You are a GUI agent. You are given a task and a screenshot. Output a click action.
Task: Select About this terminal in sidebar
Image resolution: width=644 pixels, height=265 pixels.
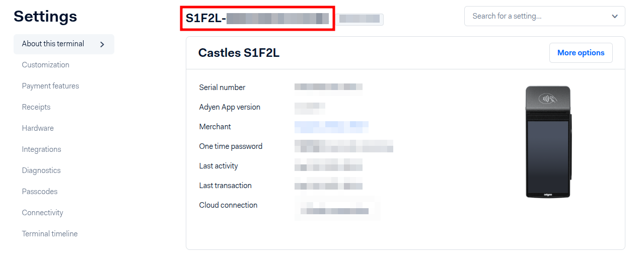[x=64, y=44]
